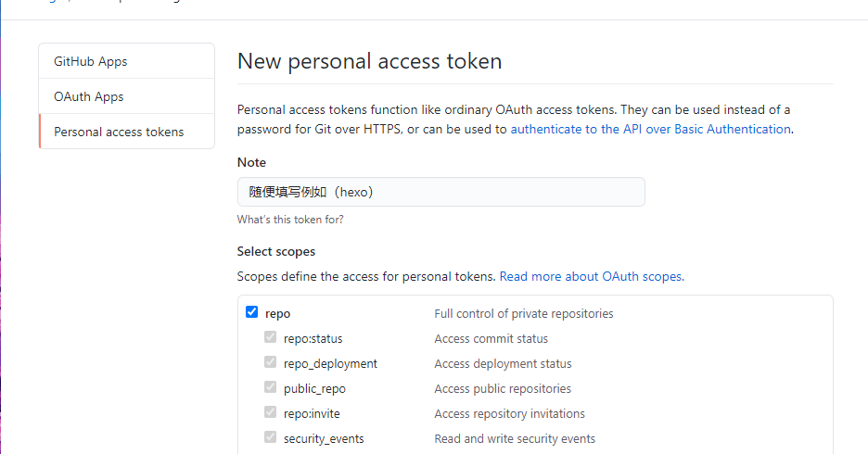
Task: Click the Note field label
Action: click(x=251, y=162)
